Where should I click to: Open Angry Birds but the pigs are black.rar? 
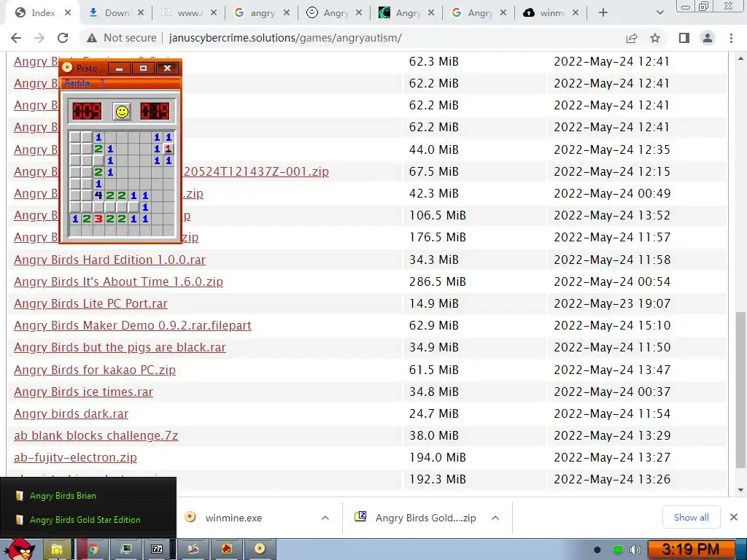pos(120,348)
